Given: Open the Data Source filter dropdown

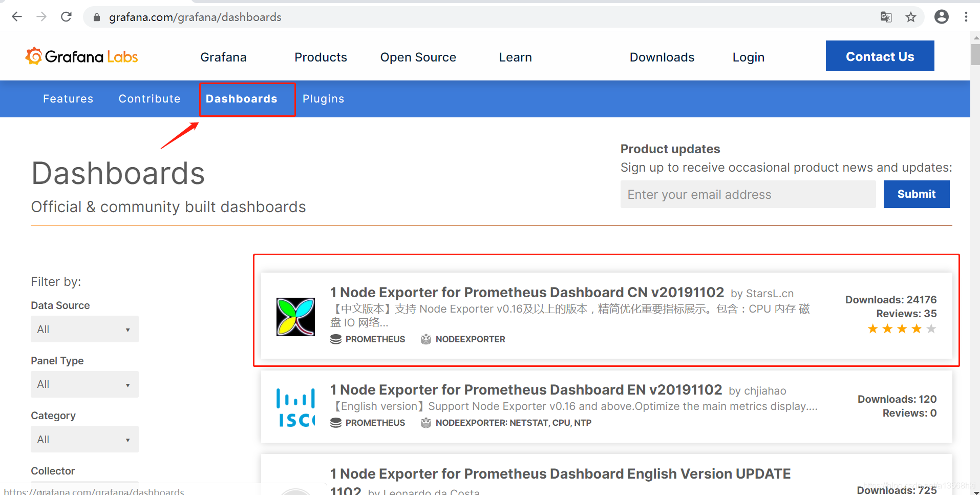Looking at the screenshot, I should [x=84, y=329].
